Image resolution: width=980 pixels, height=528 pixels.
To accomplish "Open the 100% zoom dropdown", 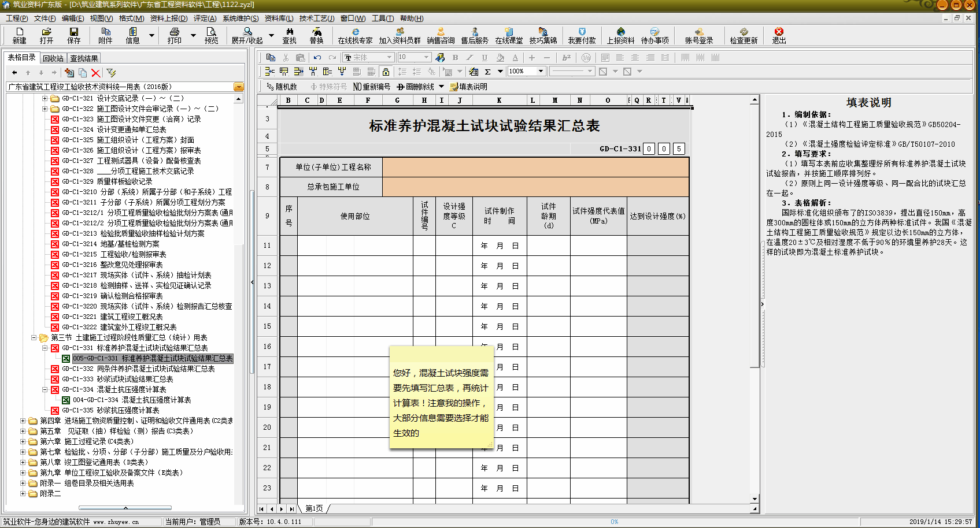I will (x=541, y=72).
